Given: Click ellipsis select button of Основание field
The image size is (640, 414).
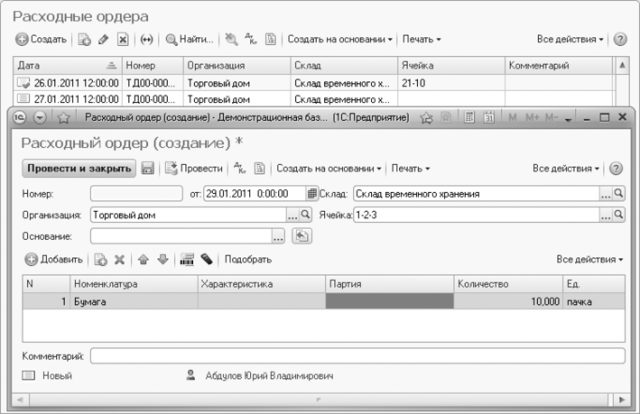Looking at the screenshot, I should [x=278, y=236].
